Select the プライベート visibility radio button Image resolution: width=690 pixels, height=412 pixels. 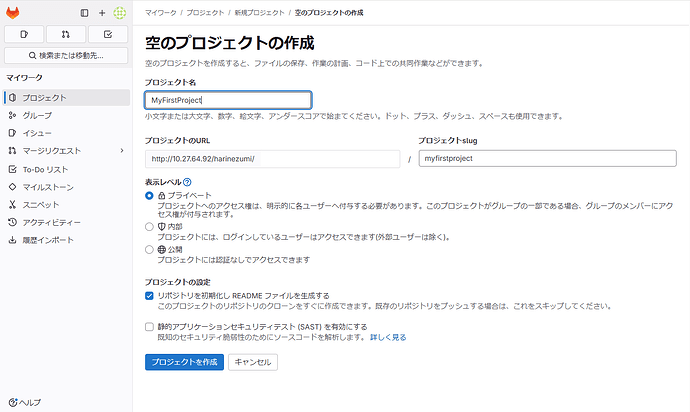[149, 195]
